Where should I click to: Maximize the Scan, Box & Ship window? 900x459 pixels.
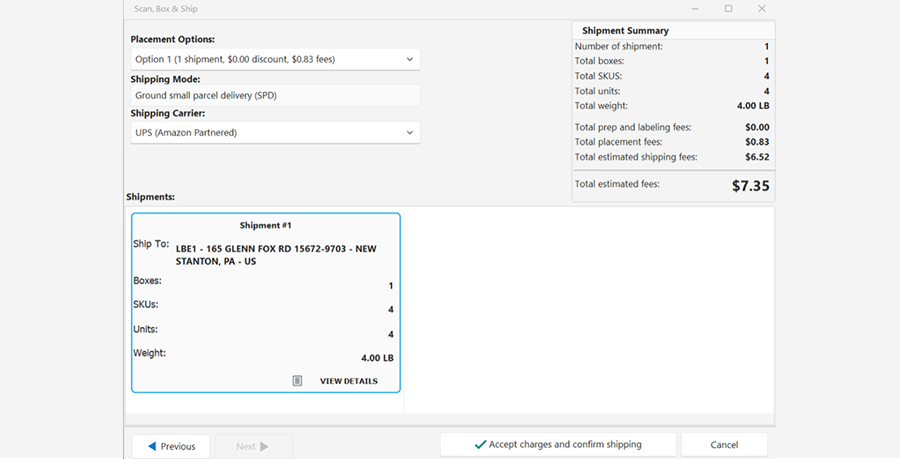coord(728,9)
